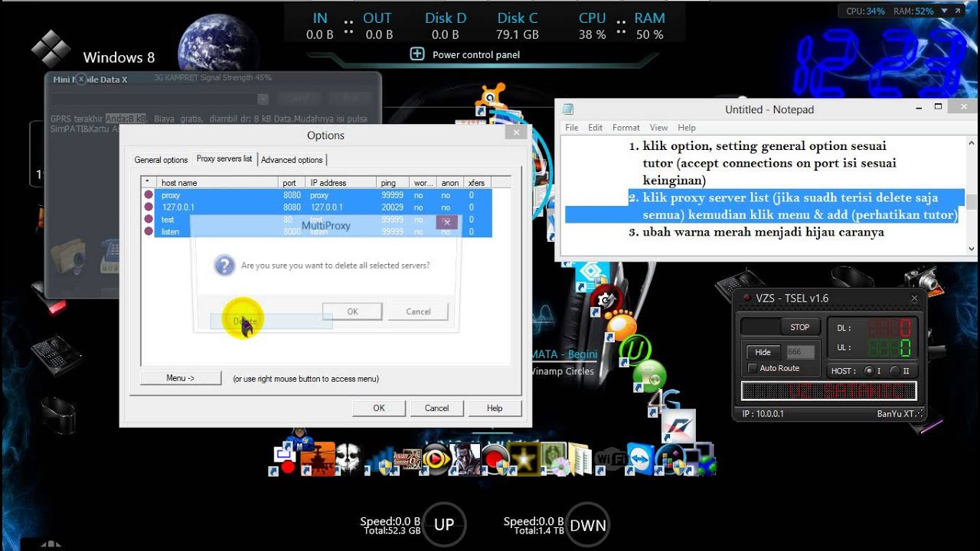Click status dot of the proxy row
The height and width of the screenshot is (551, 980).
[149, 195]
